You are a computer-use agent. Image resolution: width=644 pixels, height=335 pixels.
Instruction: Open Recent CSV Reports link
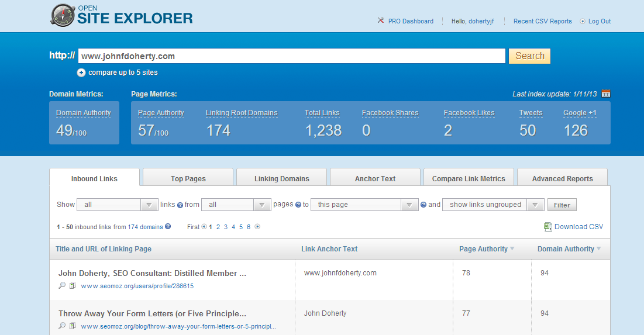[x=543, y=22]
